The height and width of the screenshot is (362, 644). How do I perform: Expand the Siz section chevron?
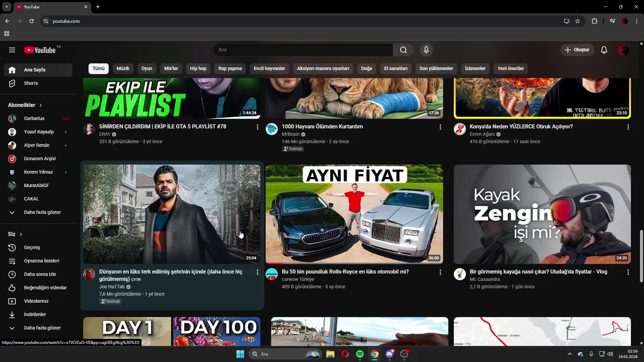(21, 234)
